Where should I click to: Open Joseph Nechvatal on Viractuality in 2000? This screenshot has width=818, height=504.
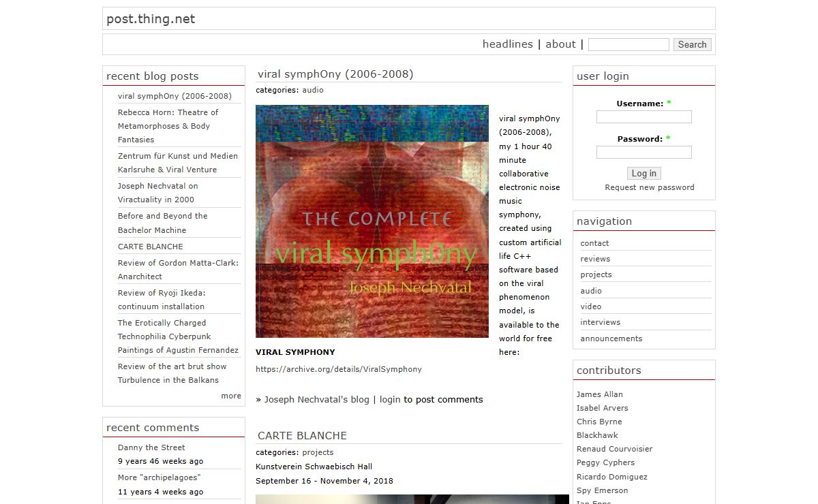pyautogui.click(x=158, y=193)
